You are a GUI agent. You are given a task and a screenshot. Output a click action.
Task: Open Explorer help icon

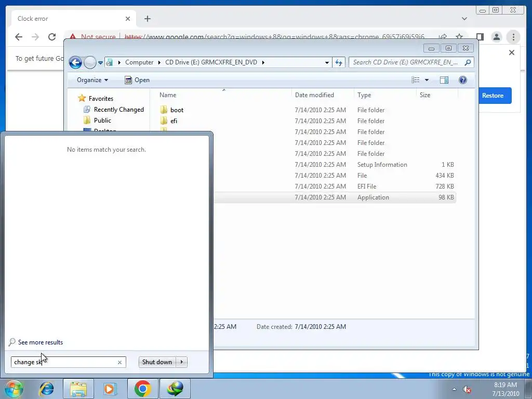coord(463,80)
